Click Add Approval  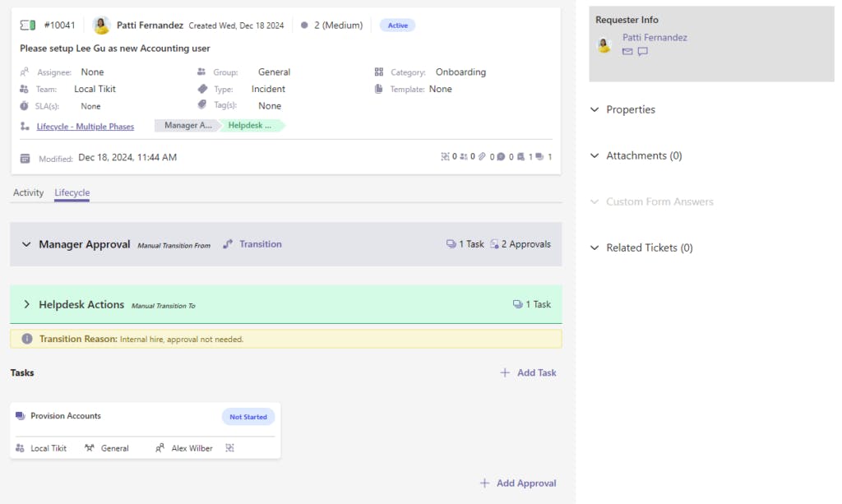tap(518, 483)
